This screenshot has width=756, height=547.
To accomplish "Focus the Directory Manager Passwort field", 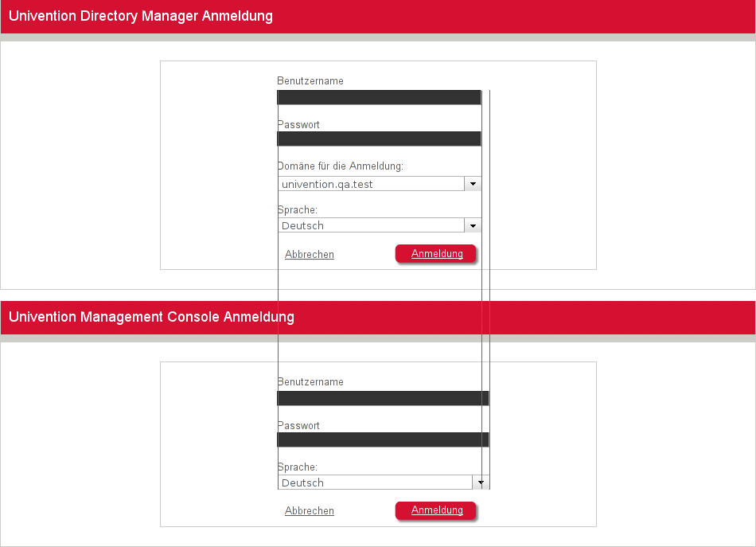I will point(379,139).
